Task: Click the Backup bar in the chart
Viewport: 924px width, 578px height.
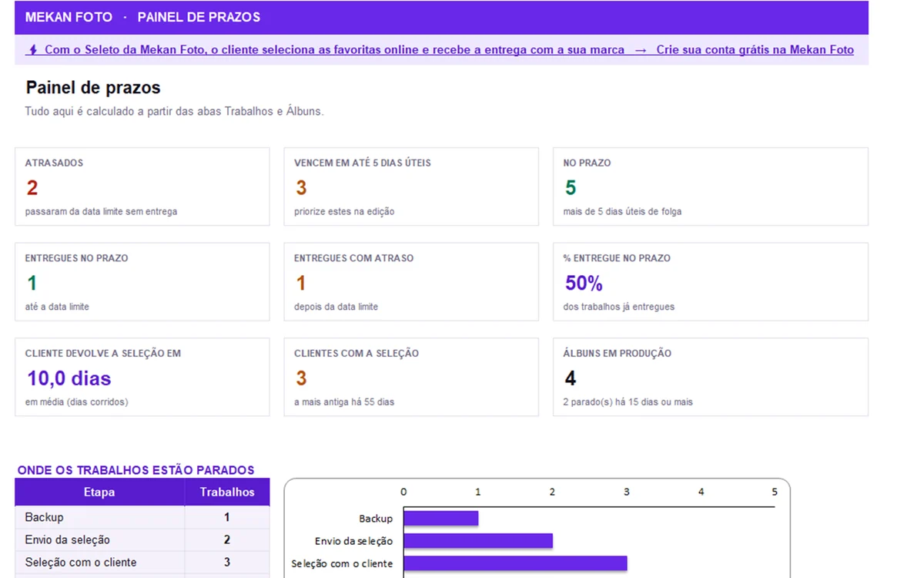Action: (440, 519)
